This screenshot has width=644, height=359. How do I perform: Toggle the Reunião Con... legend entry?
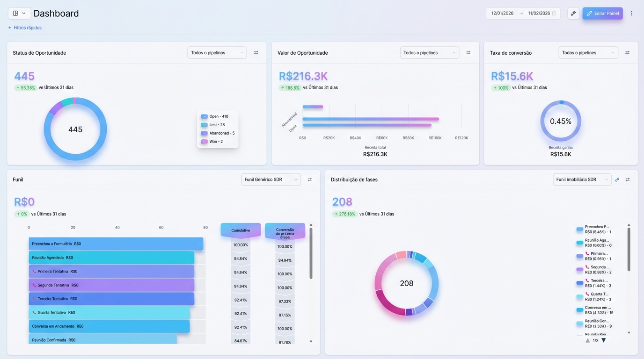point(594,323)
